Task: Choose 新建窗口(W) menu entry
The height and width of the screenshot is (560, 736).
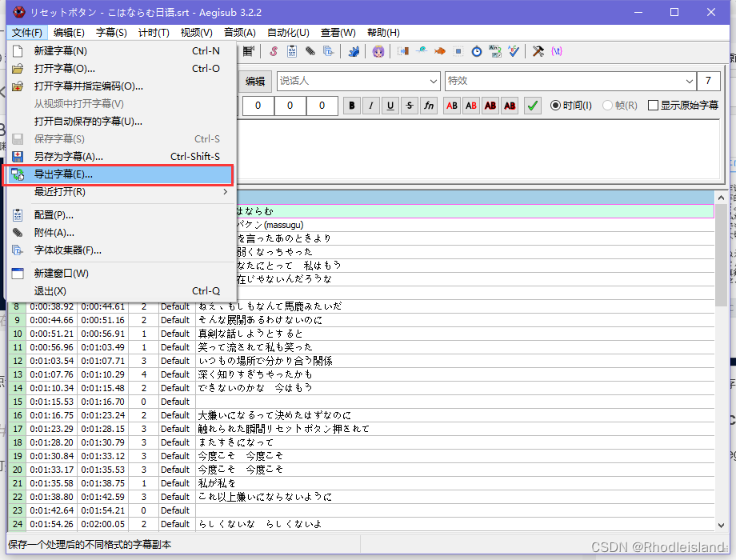Action: click(120, 273)
